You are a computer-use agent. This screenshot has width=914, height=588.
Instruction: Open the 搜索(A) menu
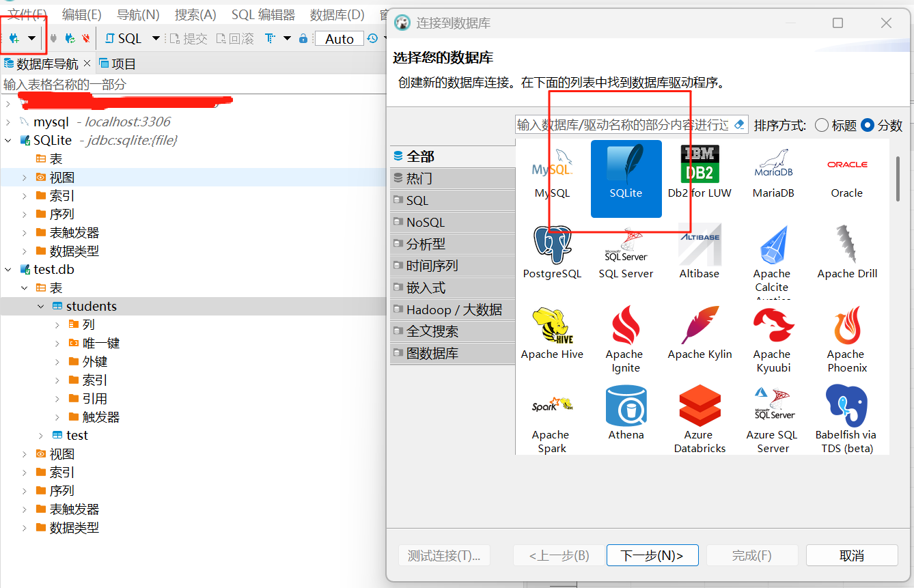[x=195, y=14]
